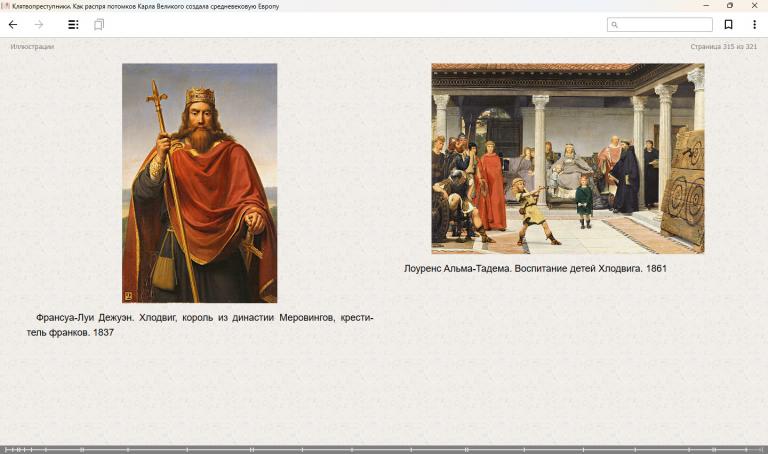Image resolution: width=768 pixels, height=454 pixels.
Task: Open the notes and copies icon
Action: pyautogui.click(x=99, y=24)
